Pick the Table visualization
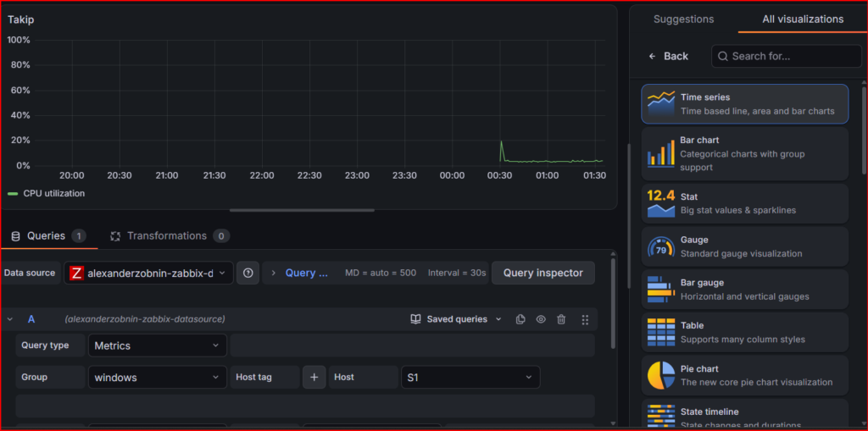Image resolution: width=868 pixels, height=431 pixels. tap(744, 332)
